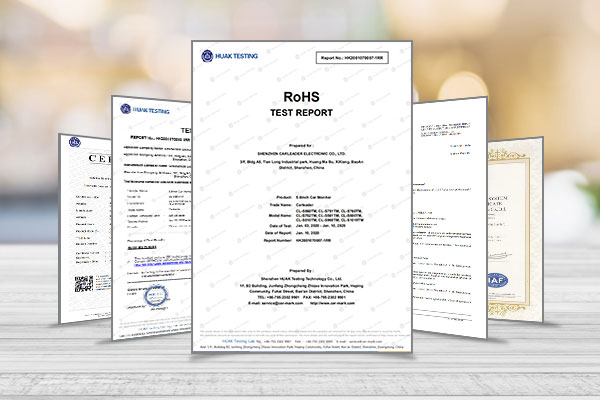Click HUAK TESTING logo on second-left page

tap(145, 110)
